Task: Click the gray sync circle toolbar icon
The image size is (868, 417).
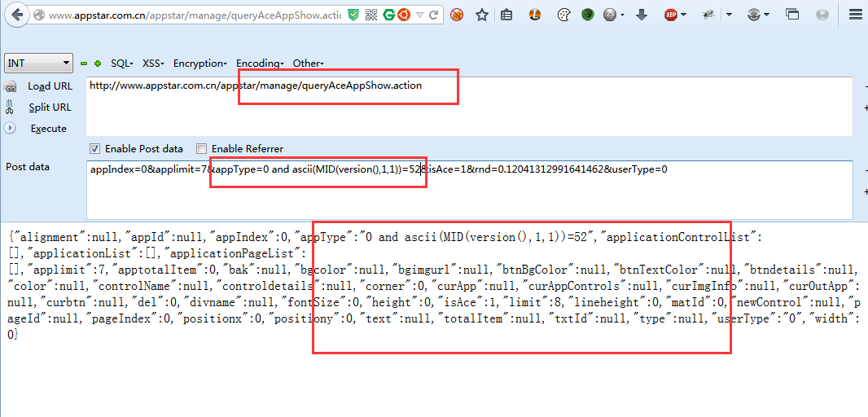Action: [753, 15]
